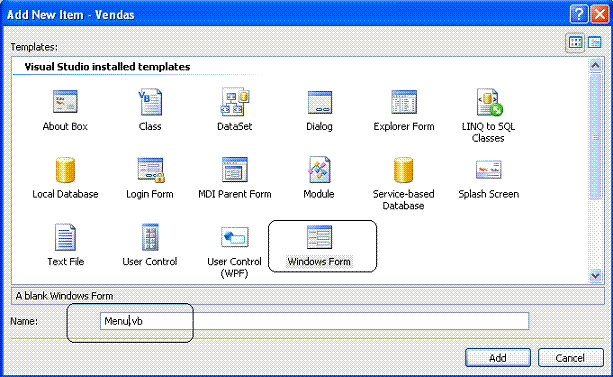The image size is (613, 377).
Task: Click the 'Dialog' label text
Action: pos(319,126)
